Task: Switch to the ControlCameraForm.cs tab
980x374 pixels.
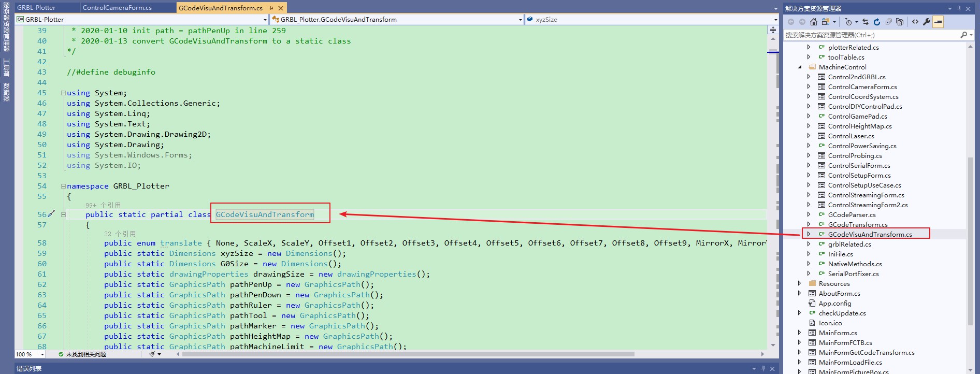Action: pyautogui.click(x=117, y=8)
